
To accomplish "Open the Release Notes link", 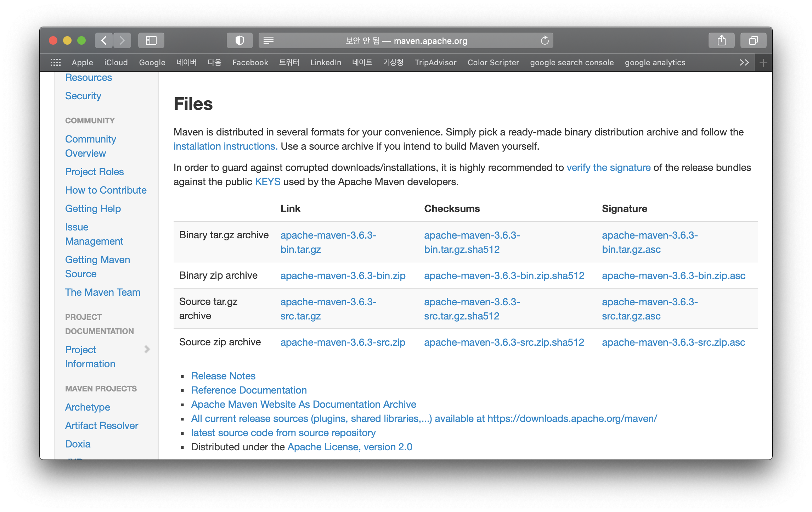I will pos(223,376).
